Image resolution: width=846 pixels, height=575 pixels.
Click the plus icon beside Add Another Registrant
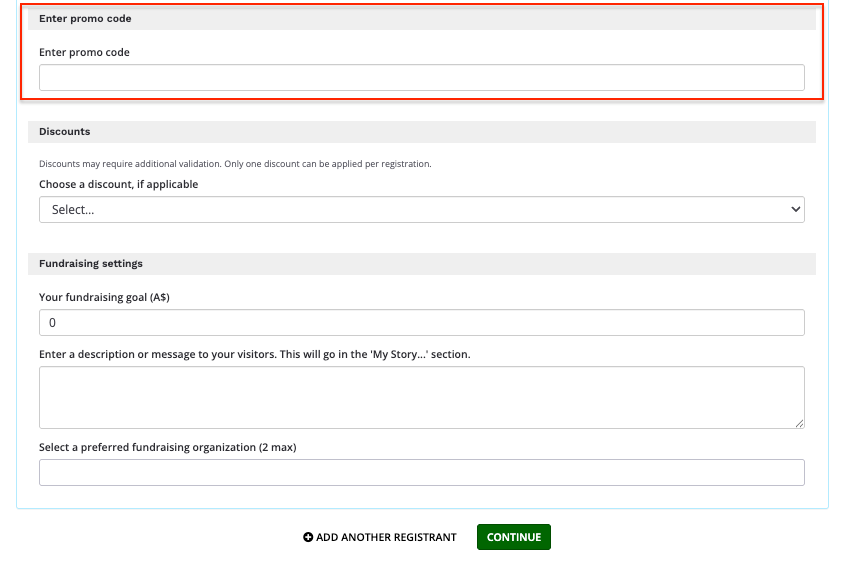308,537
